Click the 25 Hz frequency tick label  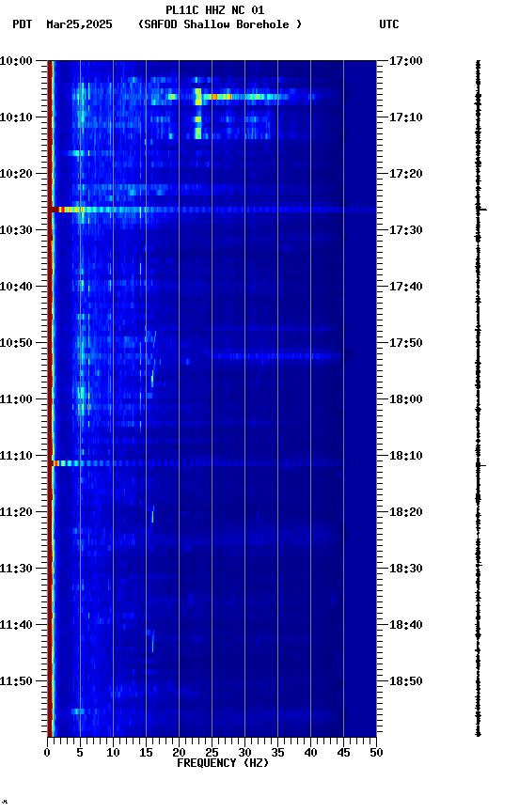212,753
